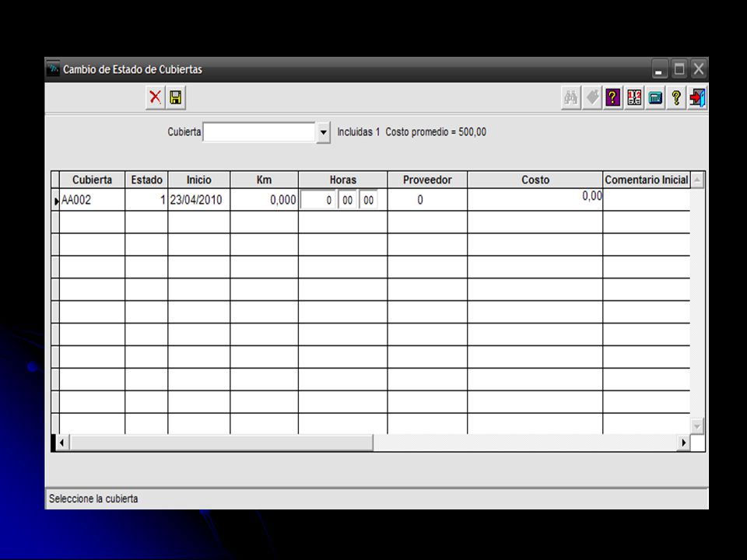Click the Costo cell showing 0,00
Viewport: 747px width, 560px height.
click(535, 200)
